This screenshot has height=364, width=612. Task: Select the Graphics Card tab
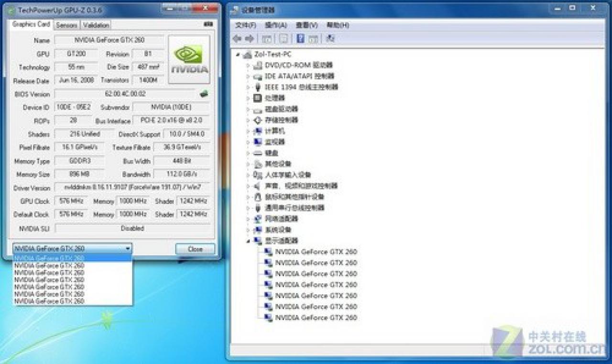point(31,24)
